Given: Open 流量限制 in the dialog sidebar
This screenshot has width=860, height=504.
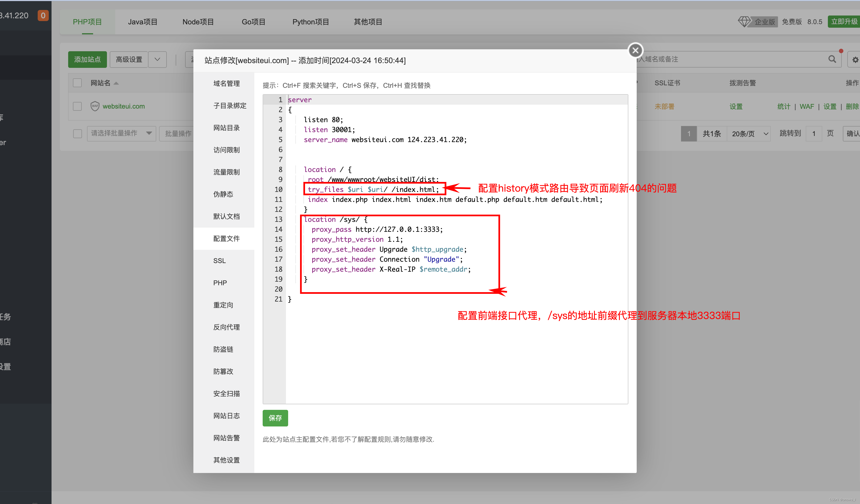Looking at the screenshot, I should [224, 172].
